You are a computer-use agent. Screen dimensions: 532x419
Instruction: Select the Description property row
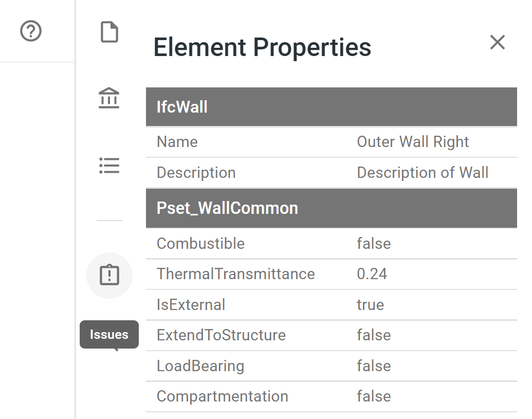pos(331,173)
